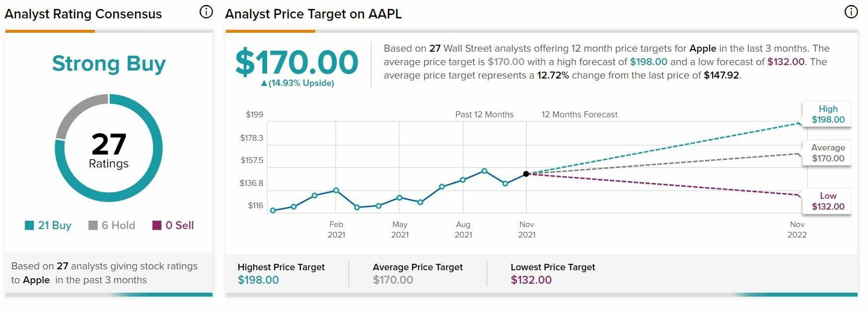The width and height of the screenshot is (868, 317).
Task: Click info icon beside Analyst Price Target
Action: coord(851,12)
